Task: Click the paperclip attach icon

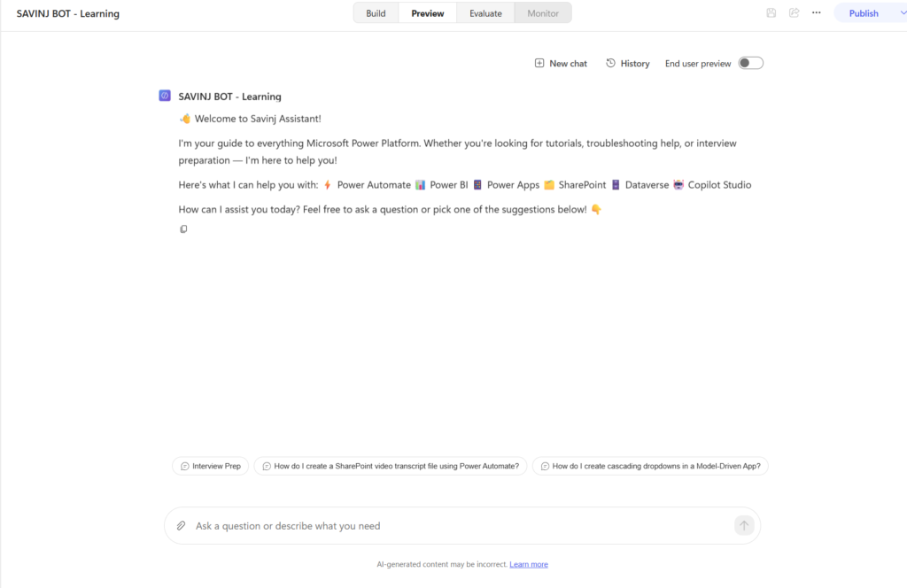Action: pyautogui.click(x=181, y=525)
